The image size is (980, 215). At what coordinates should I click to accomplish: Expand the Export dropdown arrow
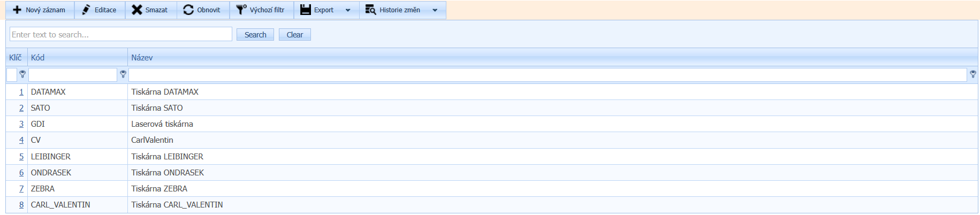348,10
